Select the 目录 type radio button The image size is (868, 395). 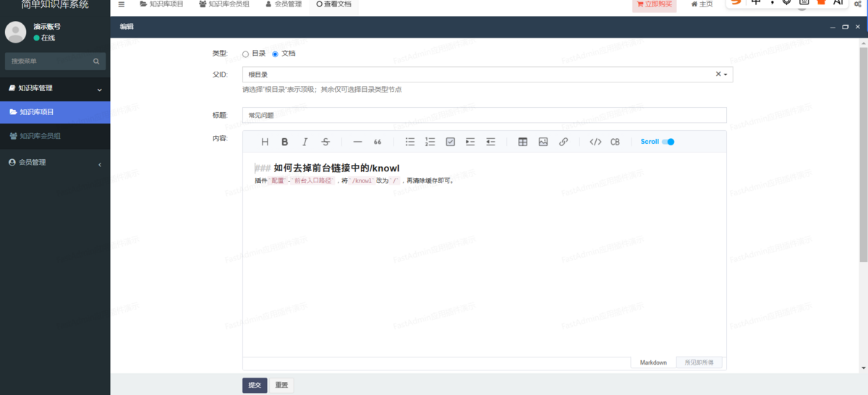[246, 54]
